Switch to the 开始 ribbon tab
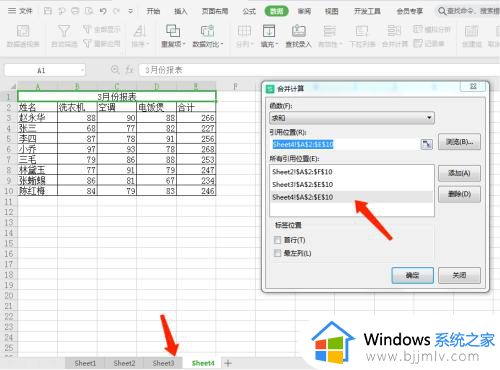500x370 pixels. 153,11
